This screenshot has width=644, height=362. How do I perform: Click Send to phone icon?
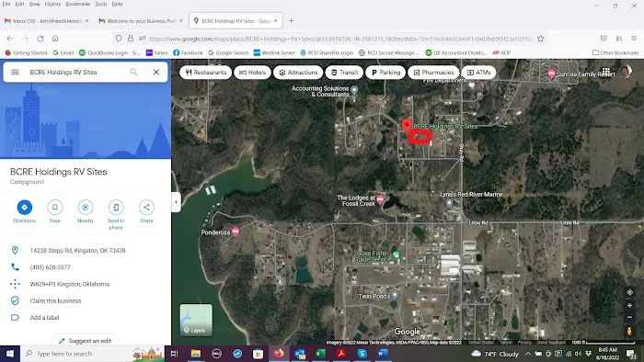(x=116, y=208)
